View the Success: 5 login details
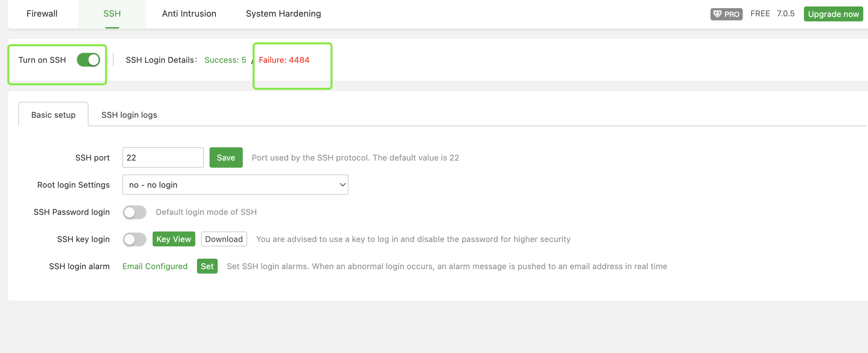 pos(225,60)
